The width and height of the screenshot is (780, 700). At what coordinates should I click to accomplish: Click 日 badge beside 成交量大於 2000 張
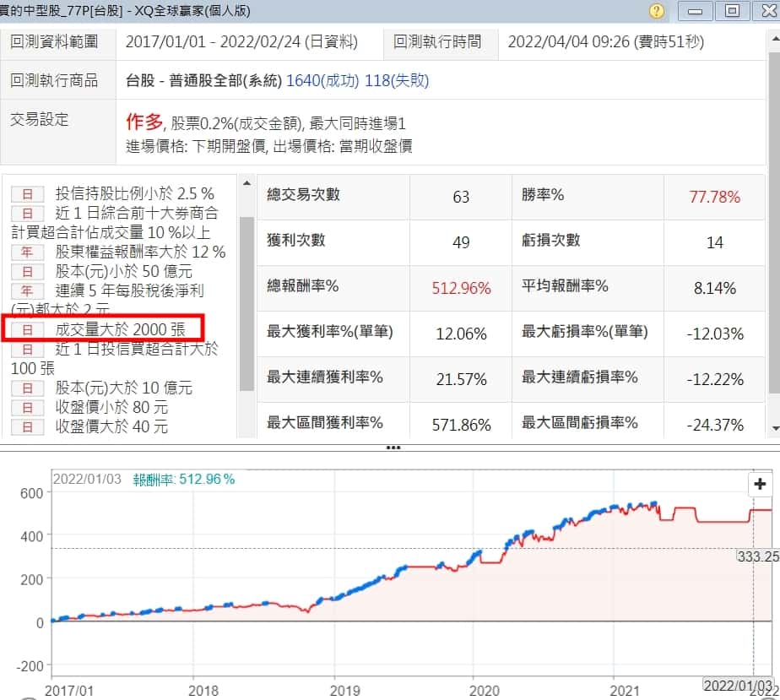[x=27, y=329]
